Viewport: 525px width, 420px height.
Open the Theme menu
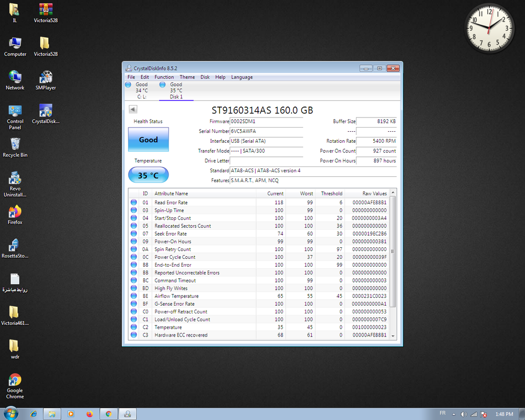tap(187, 77)
